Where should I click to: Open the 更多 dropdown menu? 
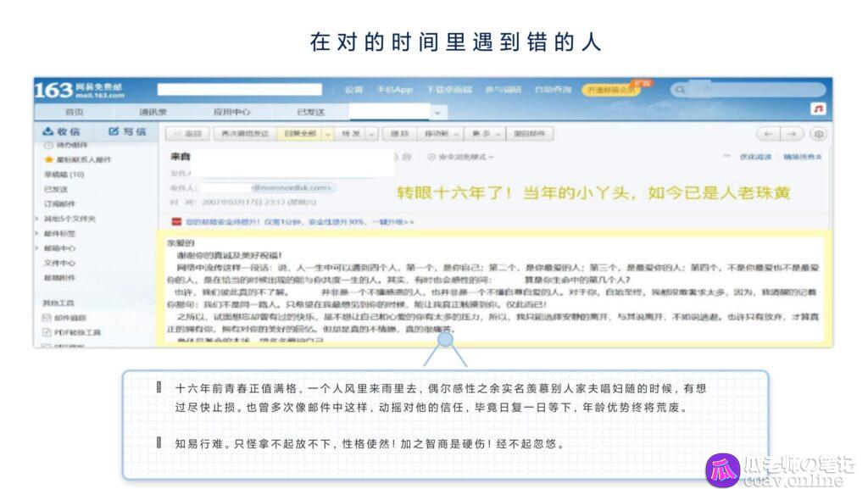[x=486, y=134]
